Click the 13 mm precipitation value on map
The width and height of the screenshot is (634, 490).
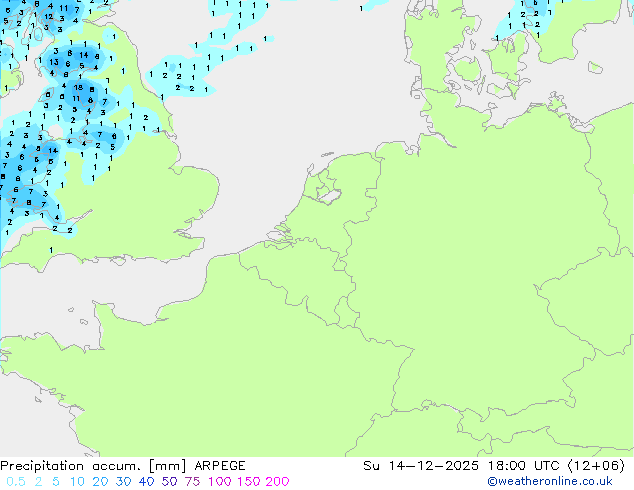[x=54, y=62]
